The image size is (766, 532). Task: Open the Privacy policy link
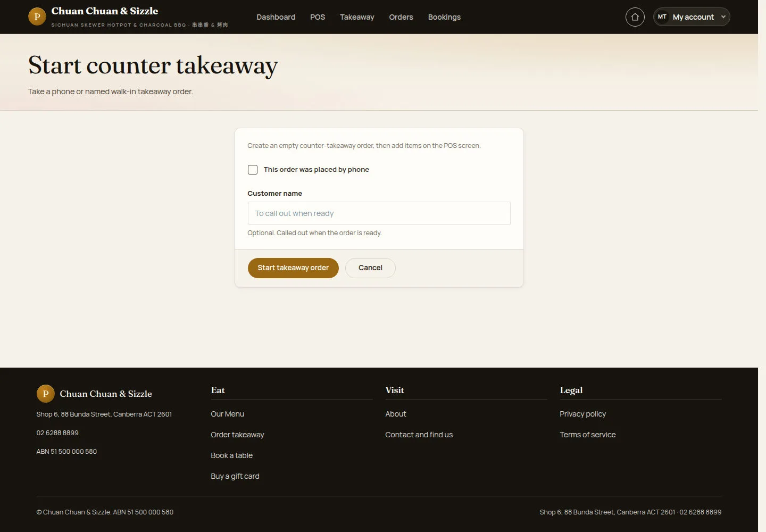pos(582,414)
